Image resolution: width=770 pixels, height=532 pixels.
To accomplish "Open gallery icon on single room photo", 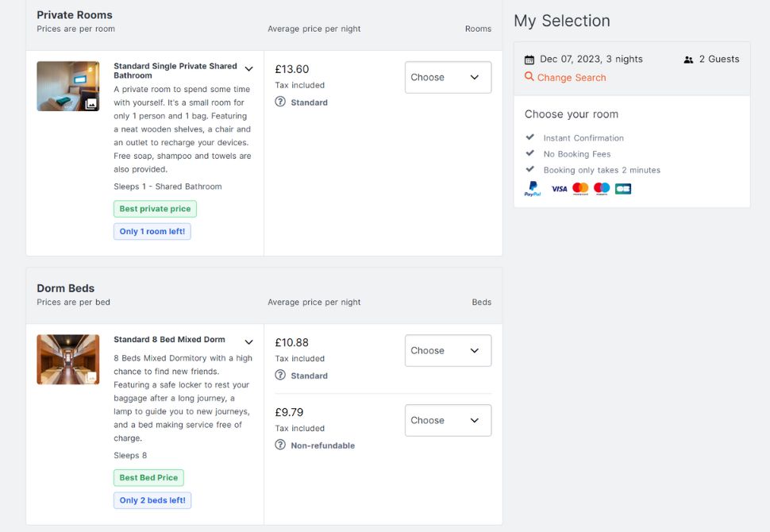I will (x=91, y=104).
